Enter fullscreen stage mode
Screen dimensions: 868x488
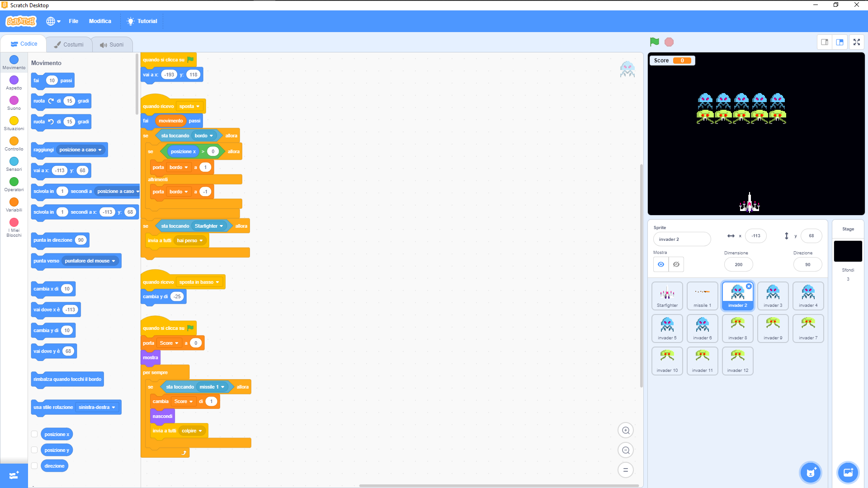[857, 42]
